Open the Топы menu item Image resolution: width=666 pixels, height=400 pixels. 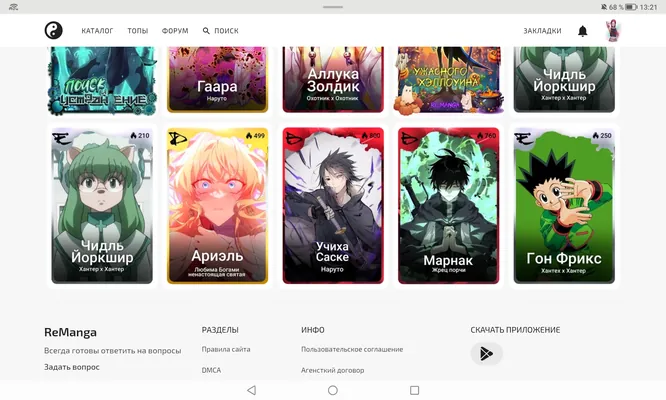[x=138, y=31]
